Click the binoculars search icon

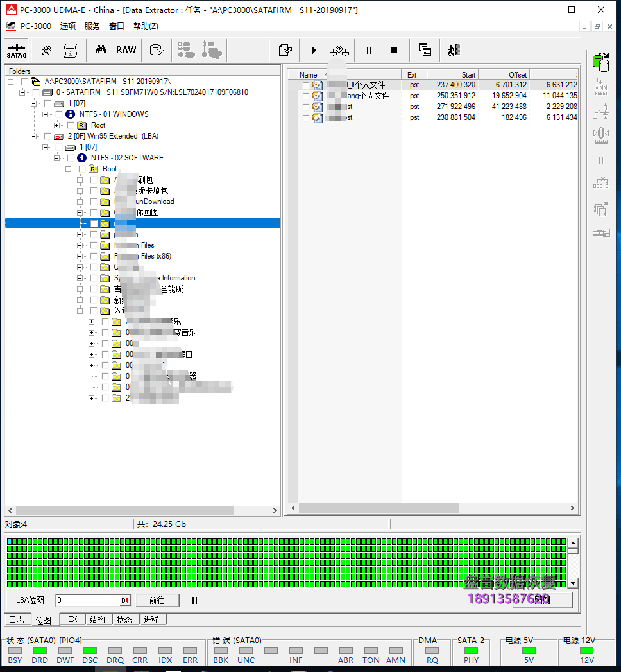(x=101, y=49)
